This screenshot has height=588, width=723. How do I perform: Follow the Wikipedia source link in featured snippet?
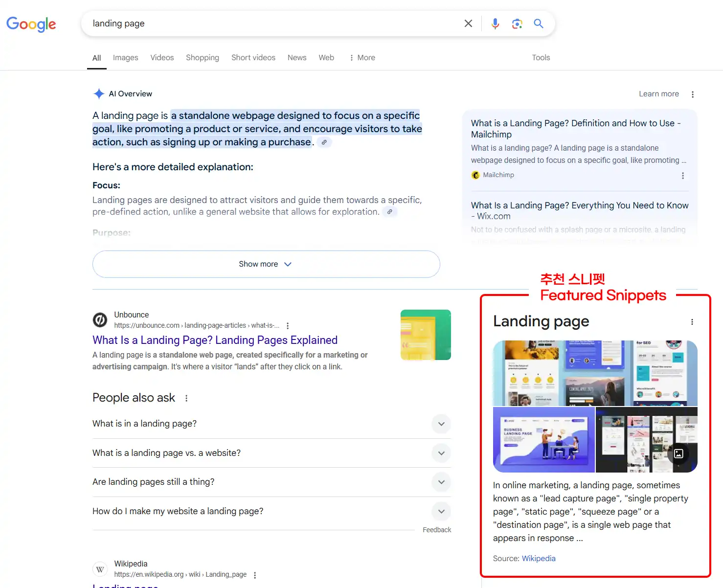(539, 558)
